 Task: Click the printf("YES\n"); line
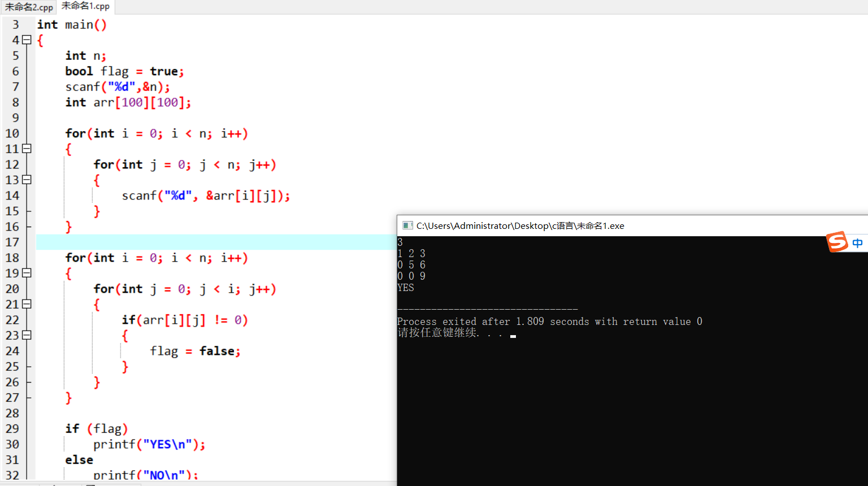[x=149, y=444]
